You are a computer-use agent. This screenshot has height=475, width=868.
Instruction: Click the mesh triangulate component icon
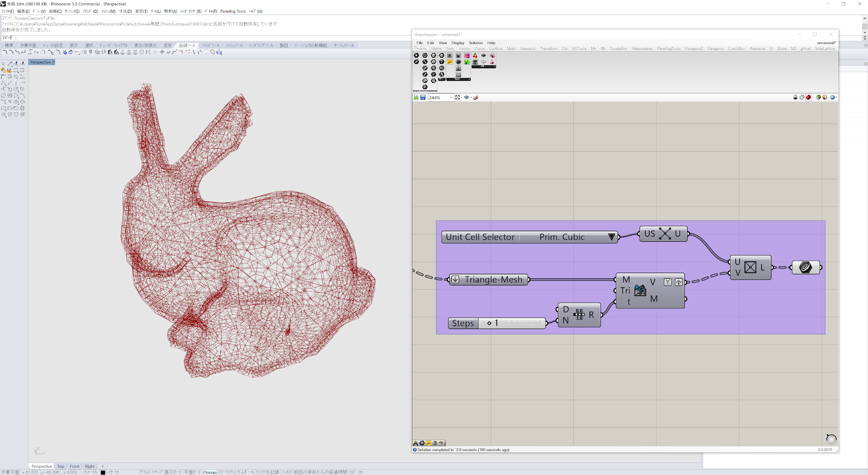click(640, 291)
